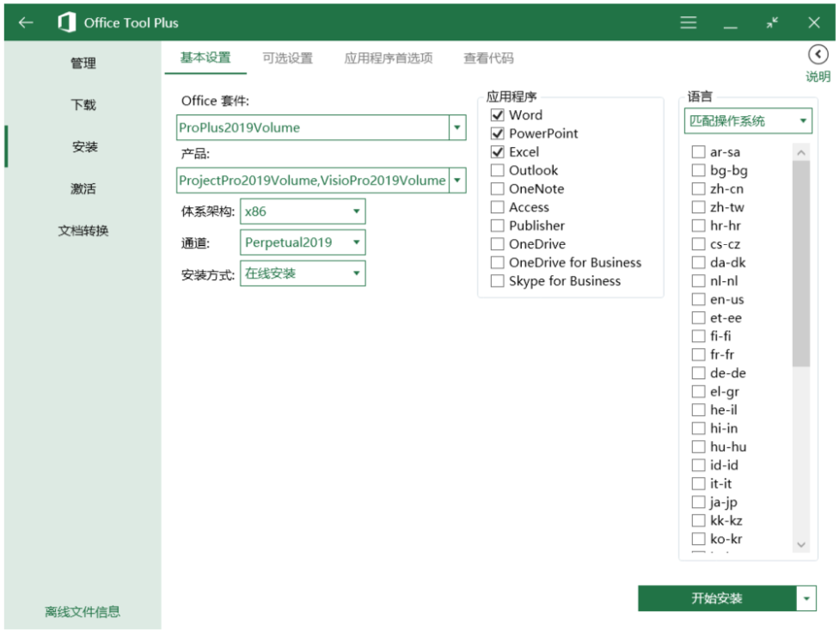Open 离线文件信息 link
Image resolution: width=840 pixels, height=636 pixels.
click(83, 612)
